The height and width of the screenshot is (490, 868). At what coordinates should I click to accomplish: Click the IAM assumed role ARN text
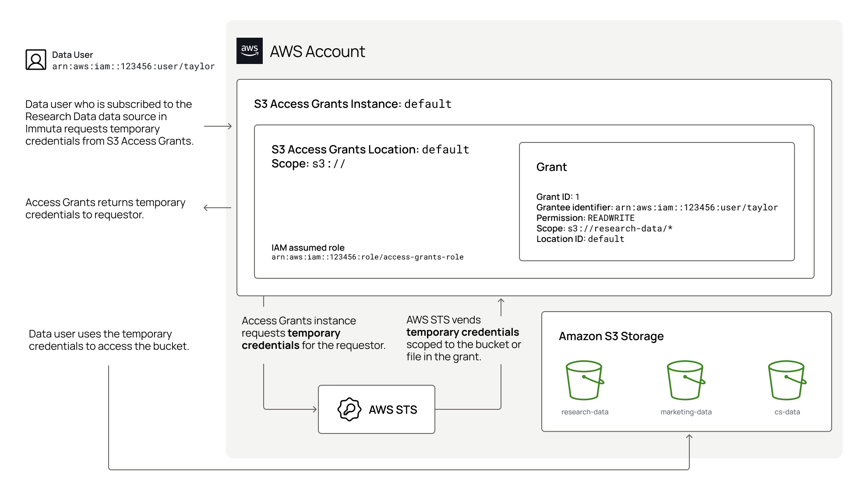tap(367, 257)
